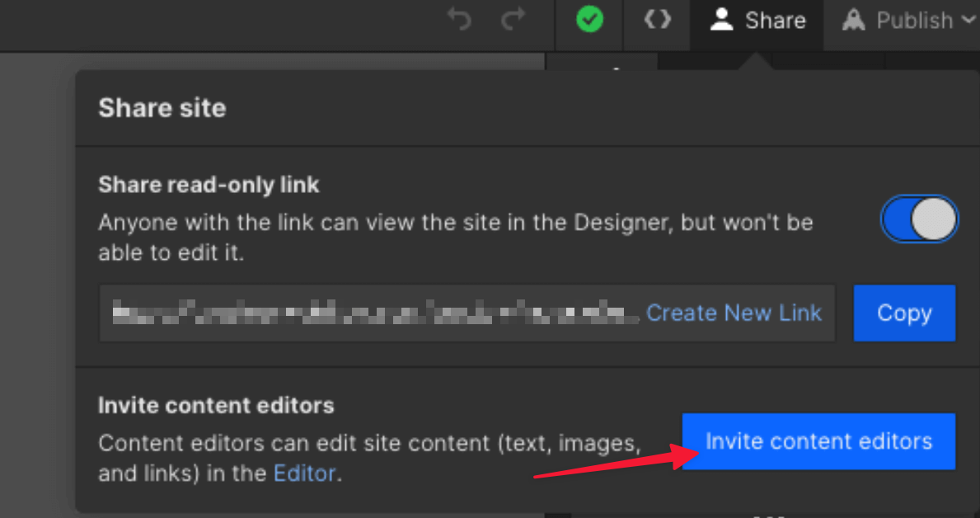Screen dimensions: 980x518
Task: Click the green saved-status checkmark icon
Action: (589, 19)
